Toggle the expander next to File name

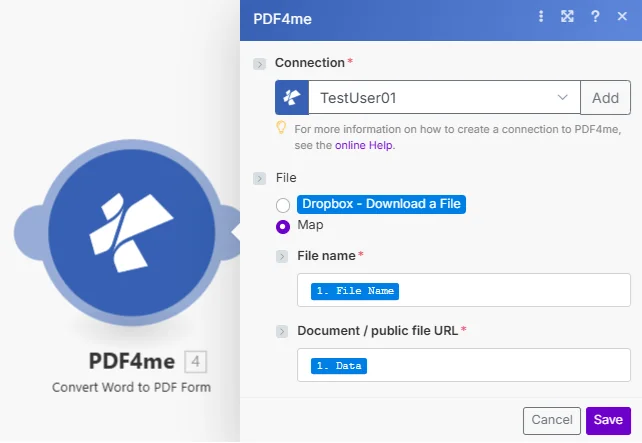pos(282,256)
